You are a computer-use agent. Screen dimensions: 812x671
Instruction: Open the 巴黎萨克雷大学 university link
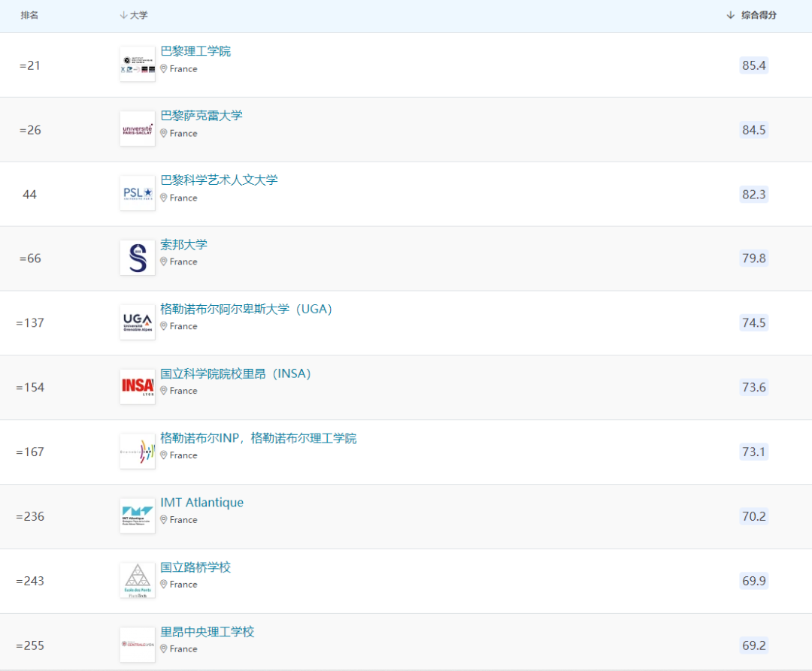click(201, 116)
